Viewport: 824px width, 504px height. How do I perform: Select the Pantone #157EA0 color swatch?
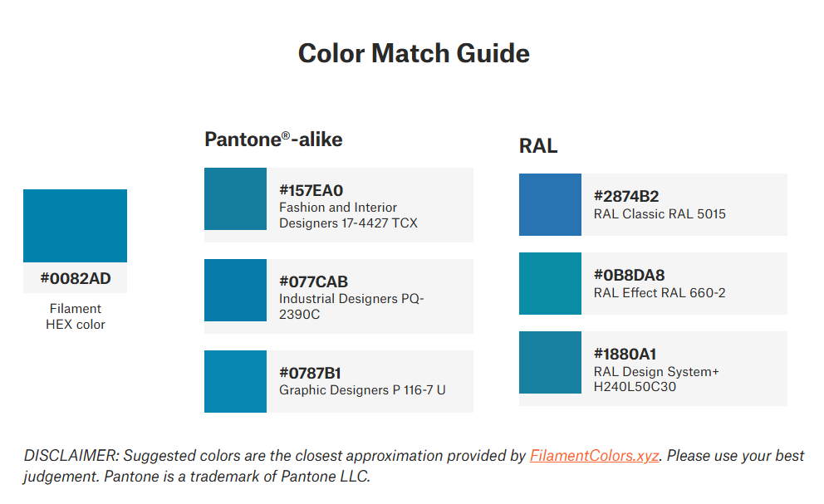(x=235, y=199)
